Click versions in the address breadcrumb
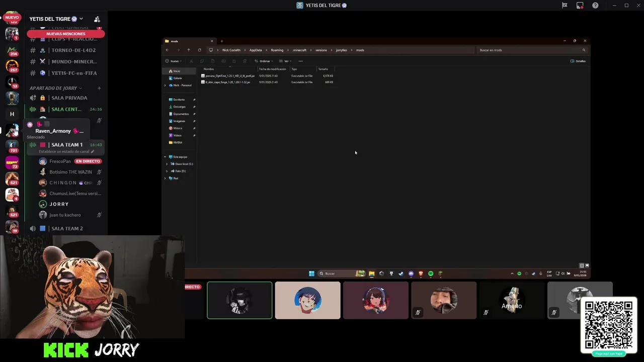This screenshot has width=644, height=362. click(321, 50)
